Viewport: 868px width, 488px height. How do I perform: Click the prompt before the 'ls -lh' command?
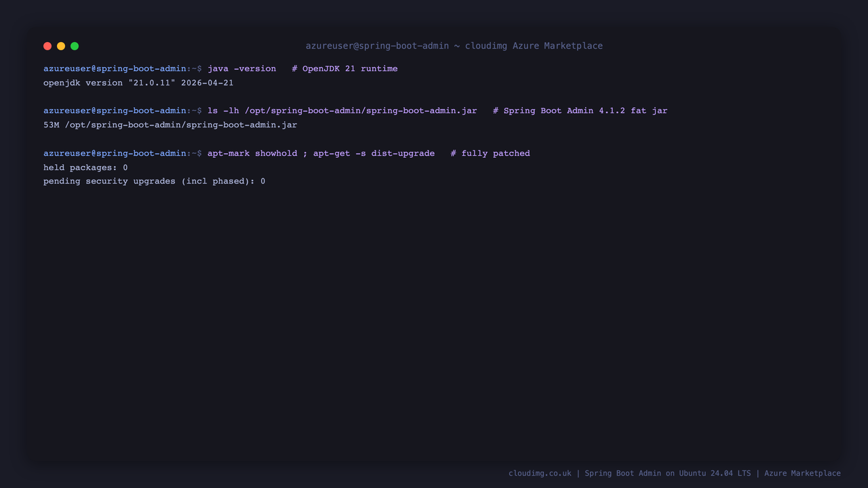click(123, 110)
